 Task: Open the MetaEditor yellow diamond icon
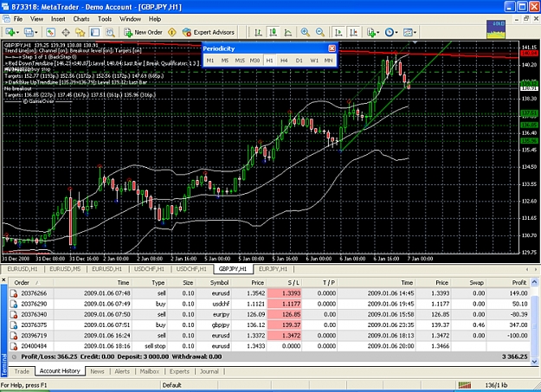(172, 32)
